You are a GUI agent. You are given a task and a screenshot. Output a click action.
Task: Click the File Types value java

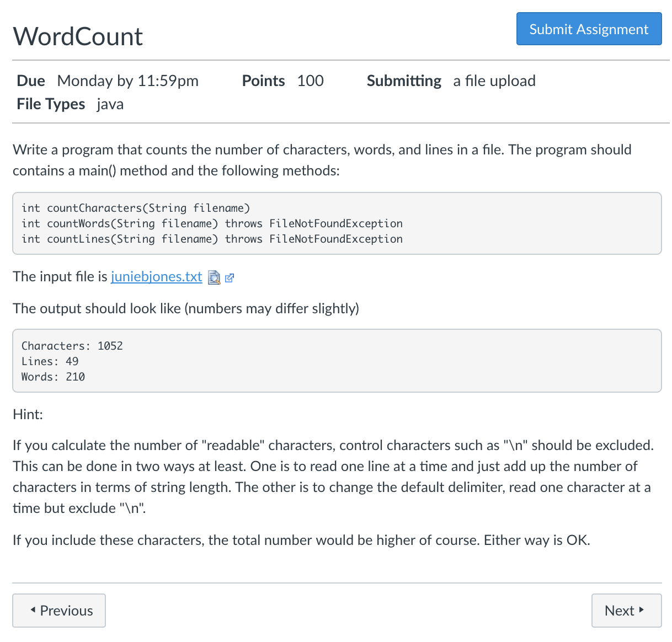coord(110,104)
